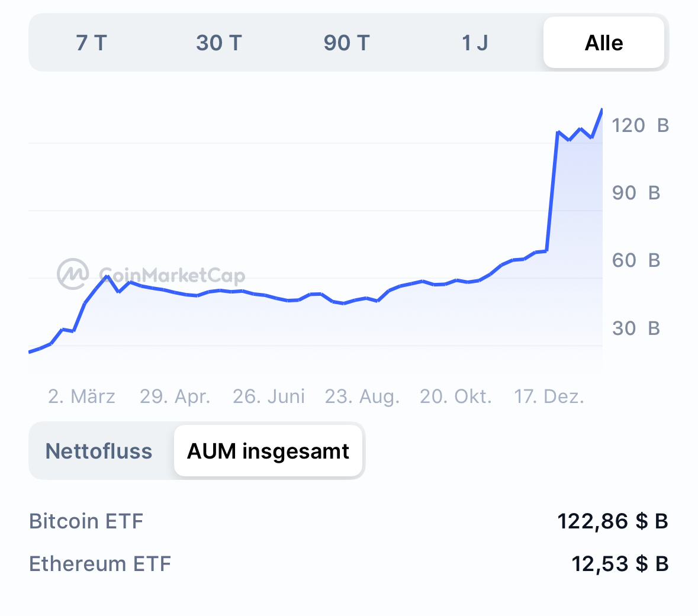Toggle the Bitcoin ETF series
The height and width of the screenshot is (616, 698).
click(86, 521)
